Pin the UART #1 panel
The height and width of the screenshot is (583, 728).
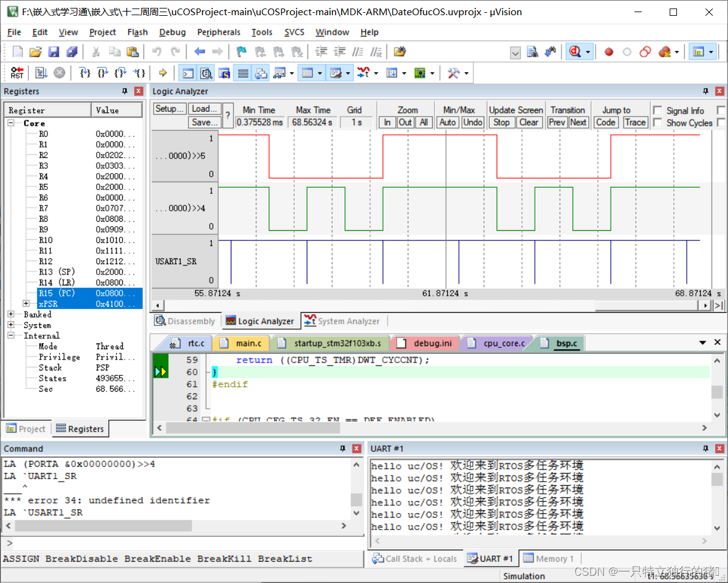point(706,448)
